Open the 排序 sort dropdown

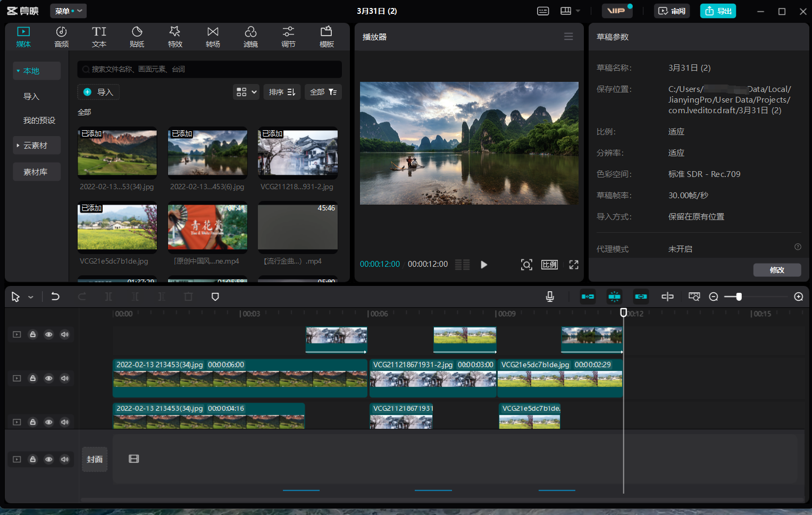tap(282, 92)
